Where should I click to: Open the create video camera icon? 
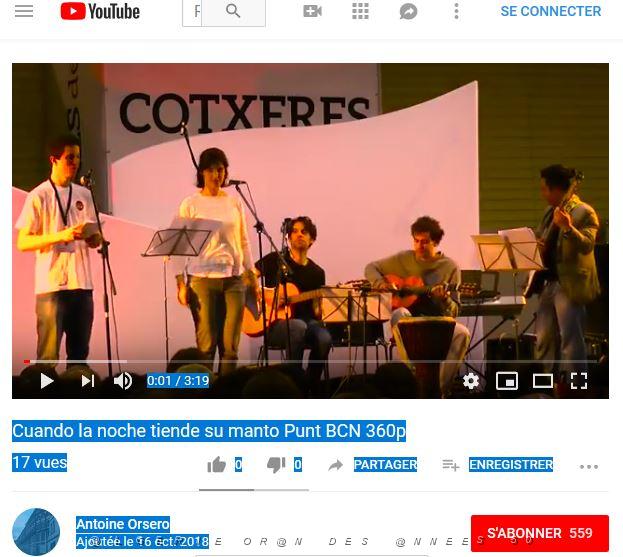(x=312, y=11)
